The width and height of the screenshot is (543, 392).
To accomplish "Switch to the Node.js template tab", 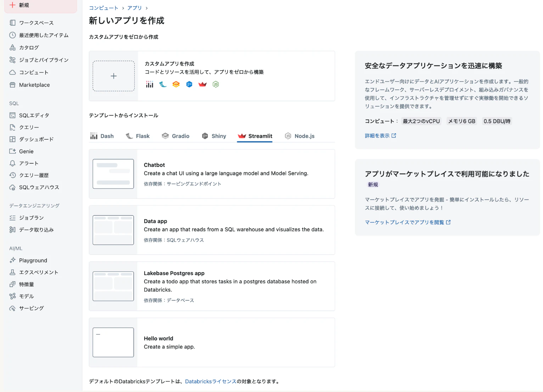I will point(300,136).
